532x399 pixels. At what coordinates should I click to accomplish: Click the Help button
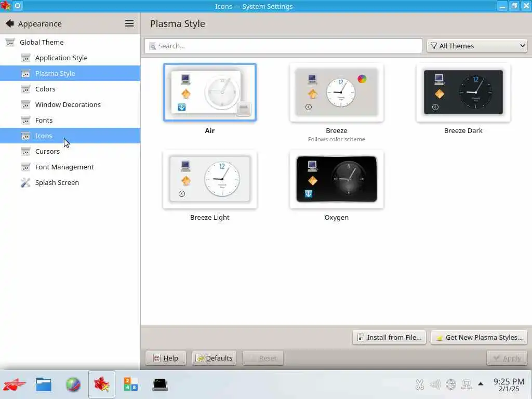tap(166, 358)
